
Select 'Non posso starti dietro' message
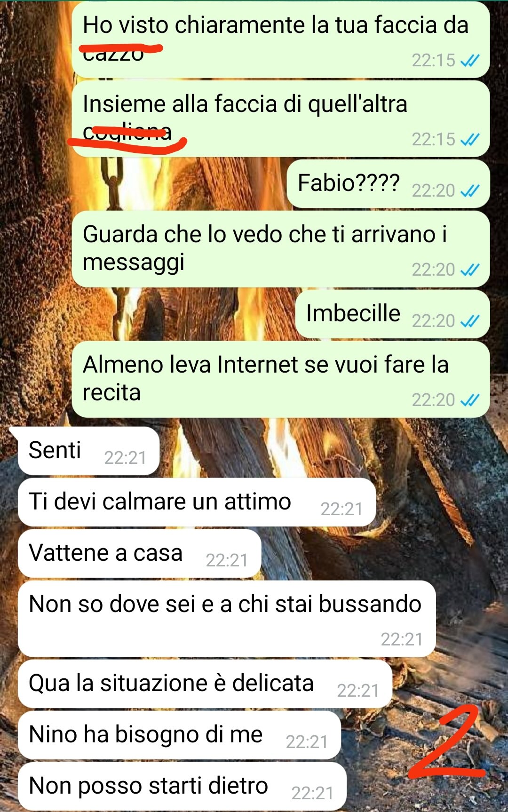point(182,787)
